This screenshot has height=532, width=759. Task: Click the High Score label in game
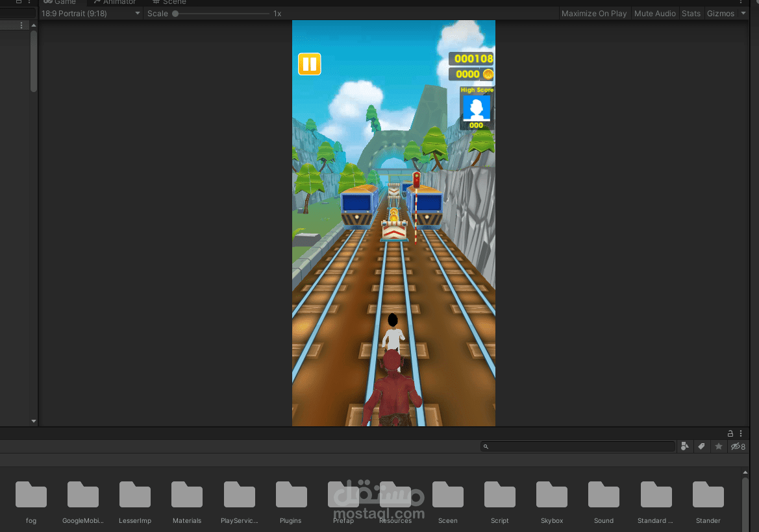point(477,90)
